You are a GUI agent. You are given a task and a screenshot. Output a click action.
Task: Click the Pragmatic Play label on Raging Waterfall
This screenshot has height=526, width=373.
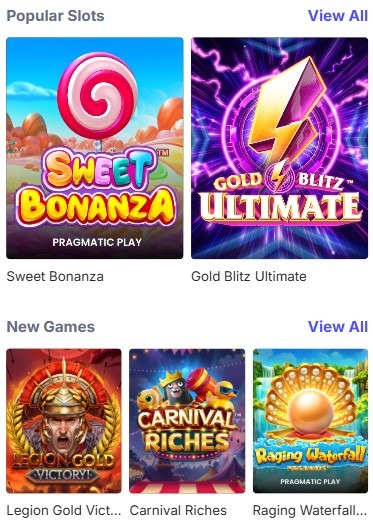tap(310, 482)
